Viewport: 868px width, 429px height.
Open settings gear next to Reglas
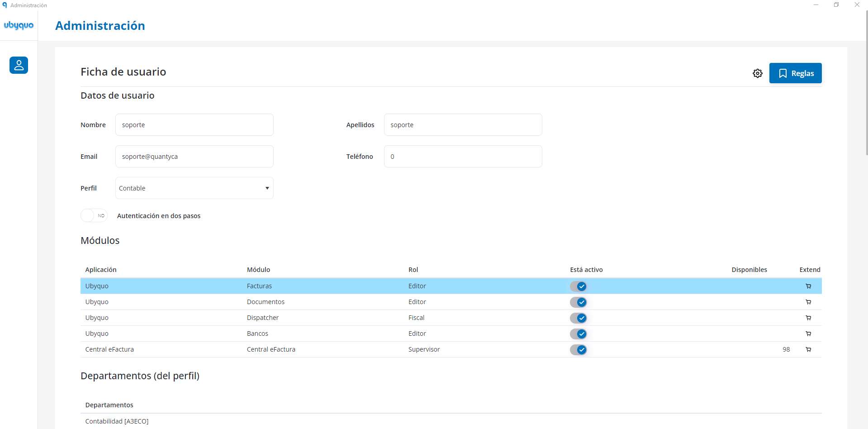[758, 73]
